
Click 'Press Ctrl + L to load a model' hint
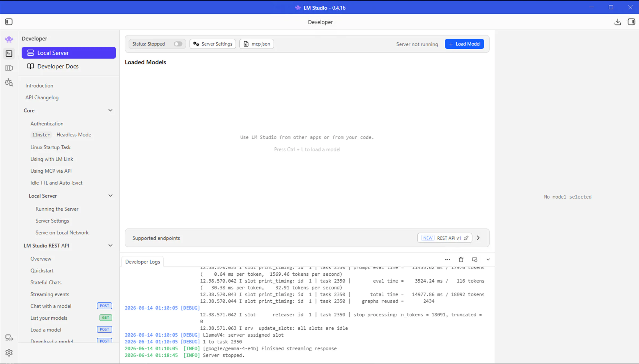307,150
